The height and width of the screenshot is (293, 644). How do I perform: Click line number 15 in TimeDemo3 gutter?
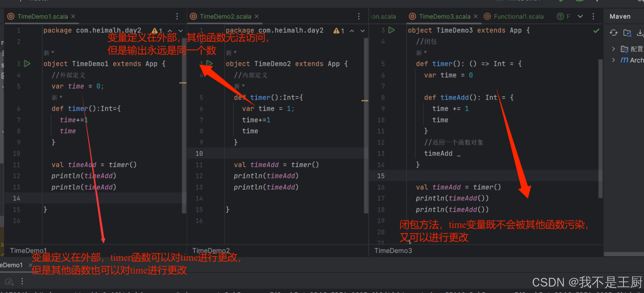[x=381, y=176]
